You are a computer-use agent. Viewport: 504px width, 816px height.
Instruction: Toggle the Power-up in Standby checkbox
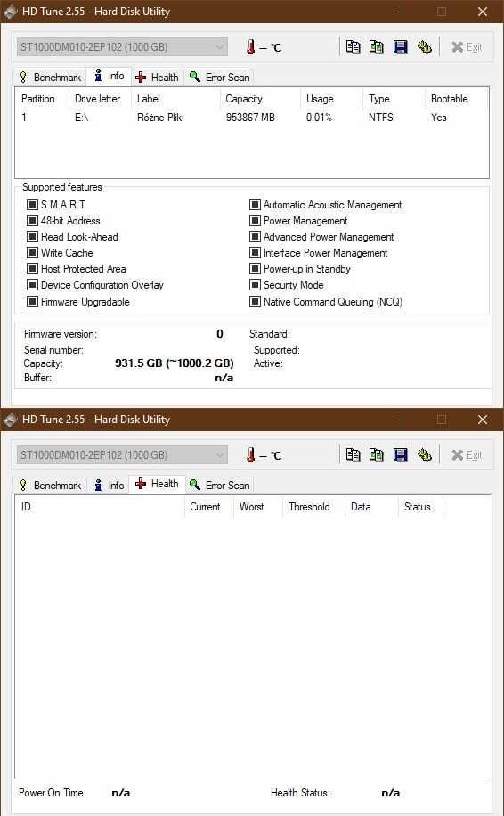coord(255,269)
